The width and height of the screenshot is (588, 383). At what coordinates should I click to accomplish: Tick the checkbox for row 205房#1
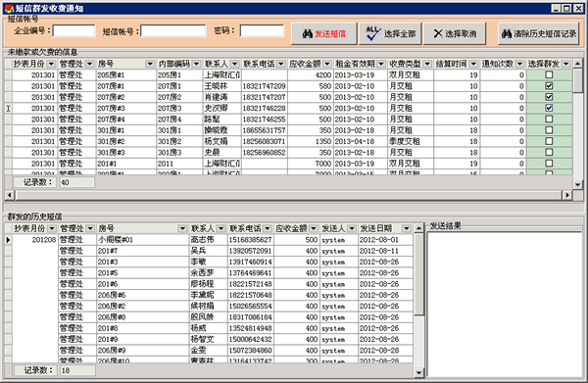[549, 75]
